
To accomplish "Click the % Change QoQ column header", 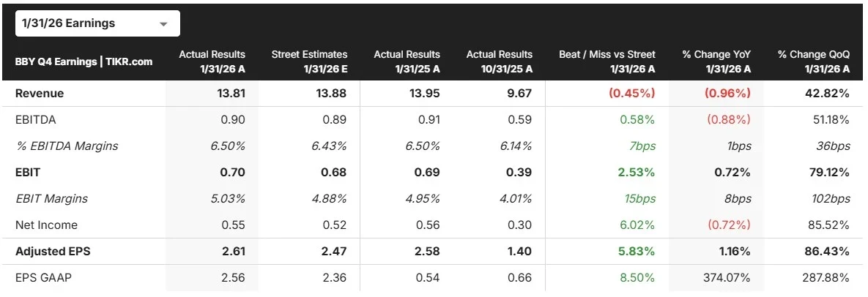I will [x=813, y=61].
